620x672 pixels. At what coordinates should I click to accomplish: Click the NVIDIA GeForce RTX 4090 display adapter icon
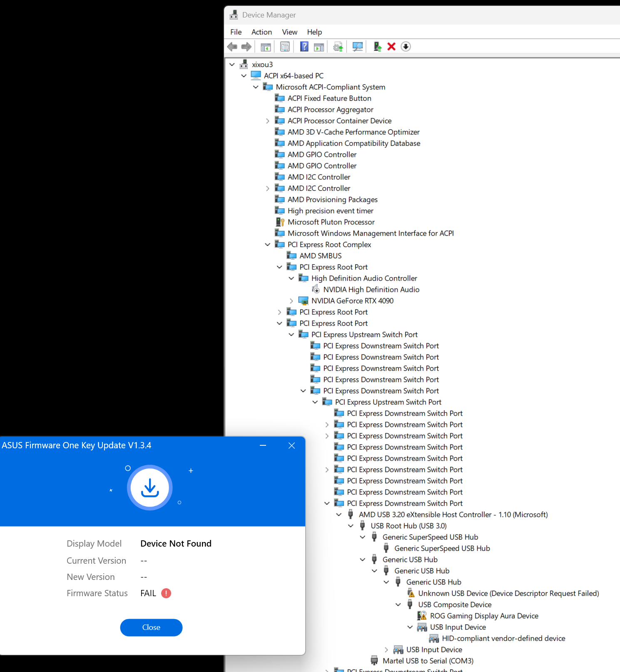tap(304, 301)
